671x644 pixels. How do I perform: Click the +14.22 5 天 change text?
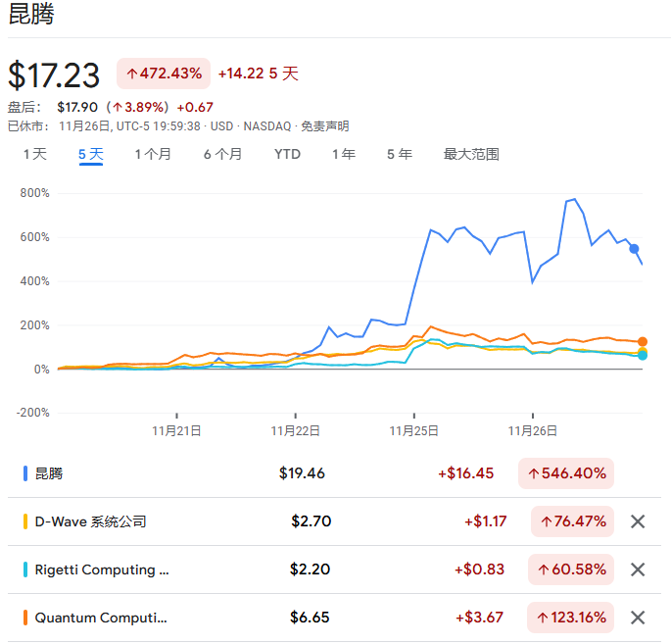(258, 74)
